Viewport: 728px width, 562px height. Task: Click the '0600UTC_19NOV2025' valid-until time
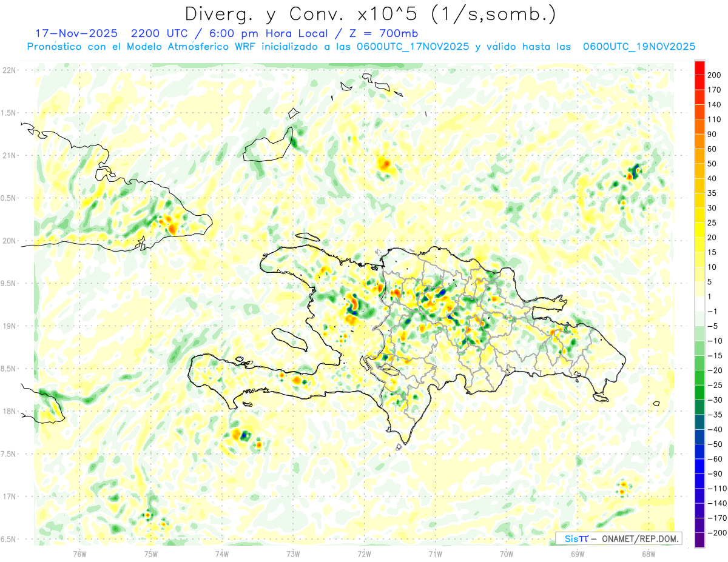(639, 47)
